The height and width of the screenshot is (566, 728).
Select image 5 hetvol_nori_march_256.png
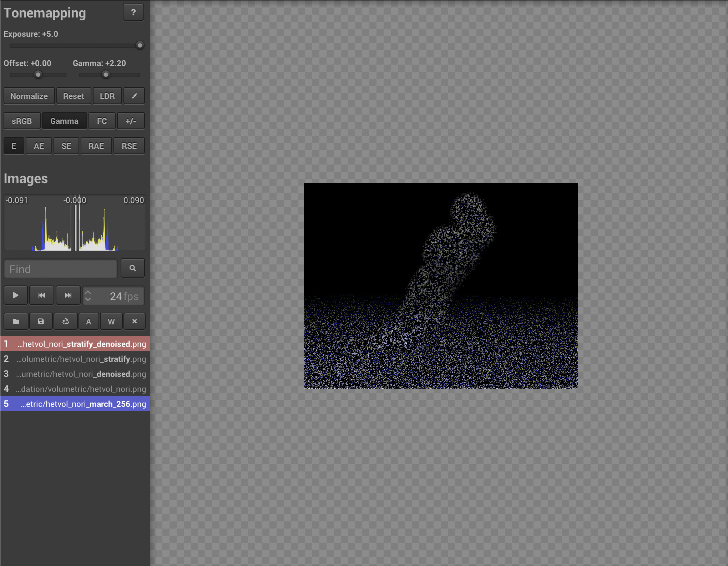click(x=75, y=404)
